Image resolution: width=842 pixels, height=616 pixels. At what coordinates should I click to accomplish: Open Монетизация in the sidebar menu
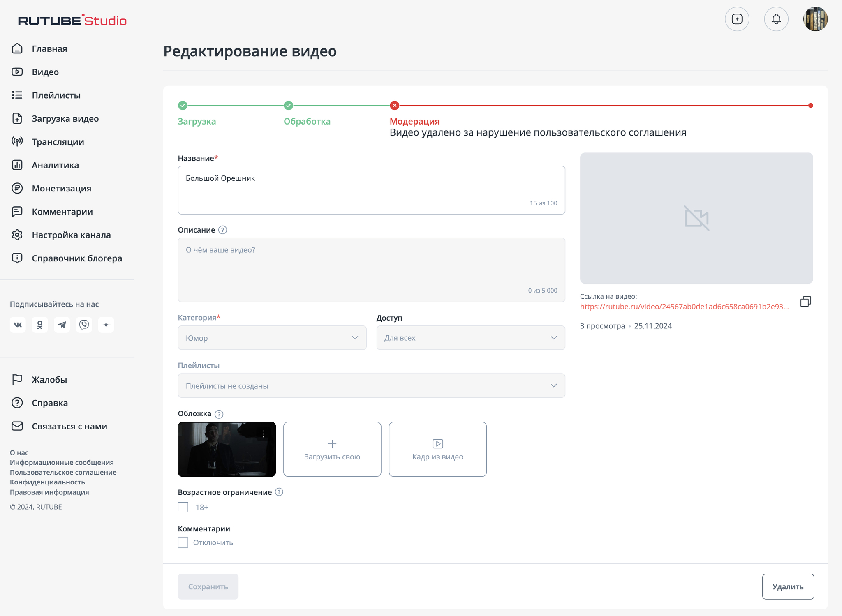tap(61, 189)
